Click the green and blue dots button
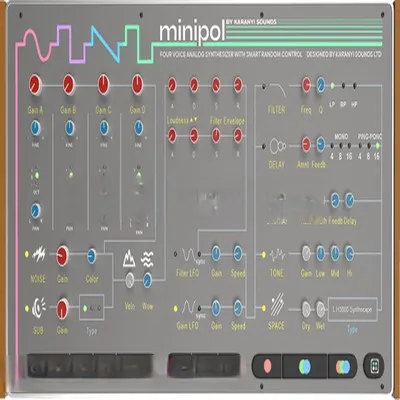This screenshot has height=400, width=400. click(305, 366)
